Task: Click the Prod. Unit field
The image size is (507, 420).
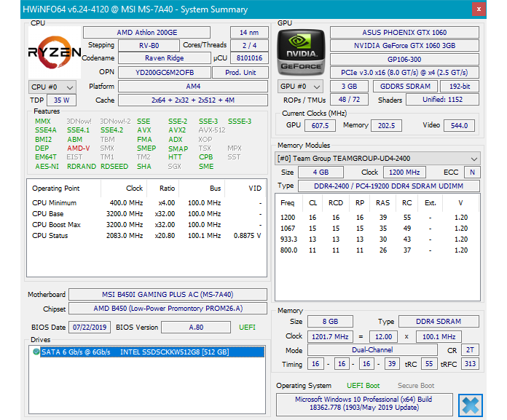Action: [x=240, y=72]
